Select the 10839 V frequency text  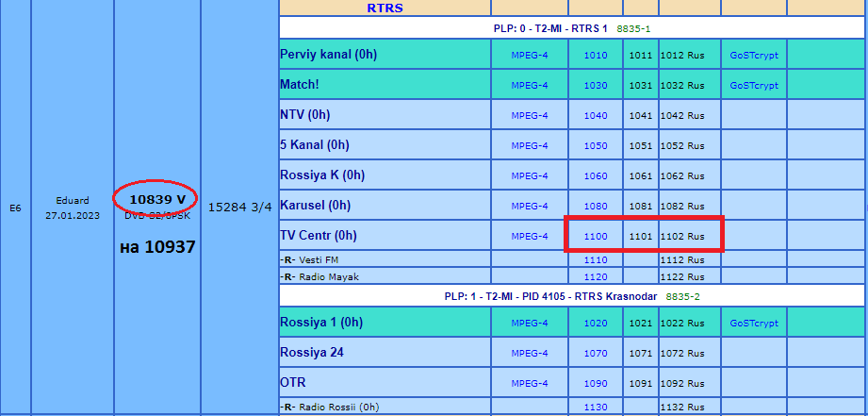[x=157, y=199]
